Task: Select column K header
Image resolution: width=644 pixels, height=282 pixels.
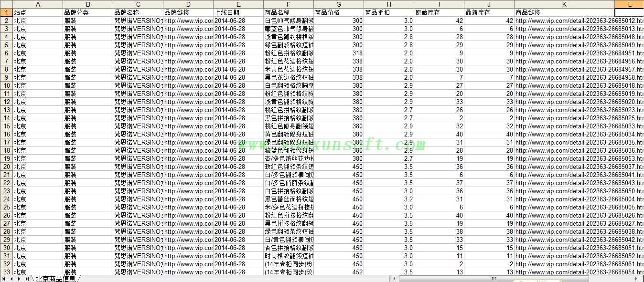Action: coord(564,4)
